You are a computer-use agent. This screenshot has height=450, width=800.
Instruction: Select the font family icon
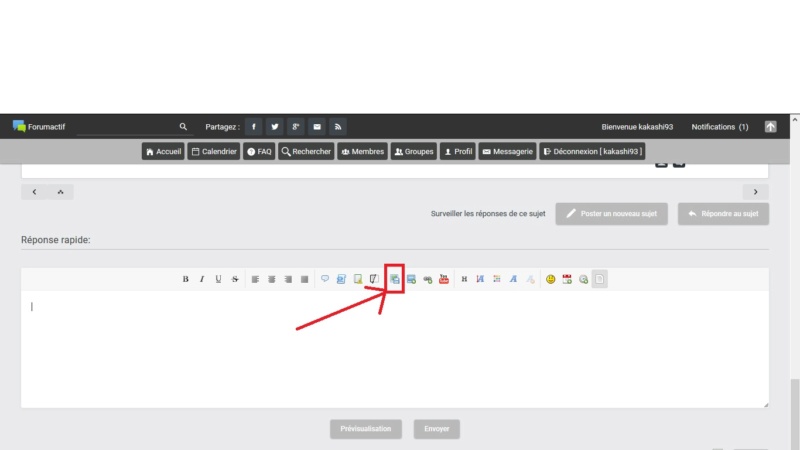pyautogui.click(x=513, y=279)
